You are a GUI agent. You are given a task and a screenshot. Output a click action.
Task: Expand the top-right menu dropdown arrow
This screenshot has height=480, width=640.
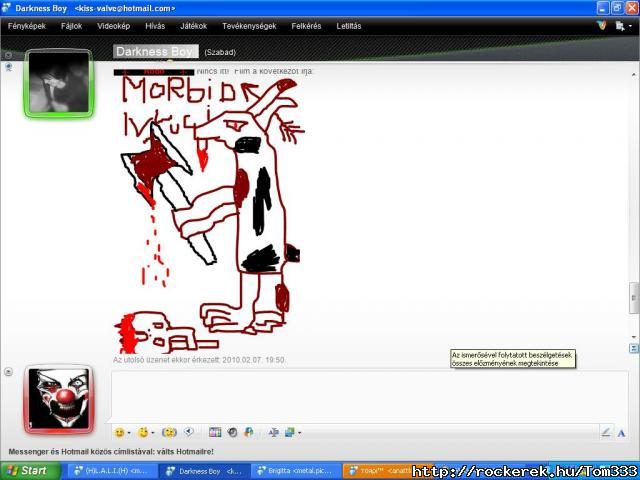point(631,26)
